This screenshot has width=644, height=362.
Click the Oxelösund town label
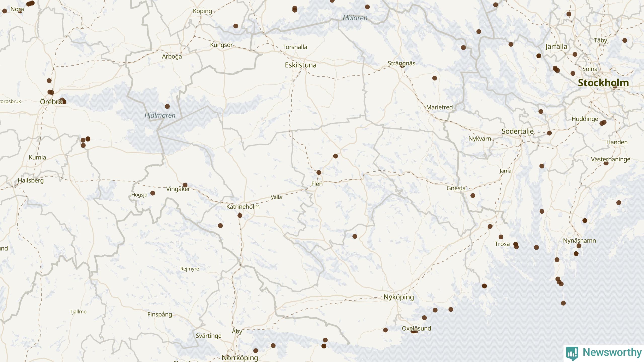(416, 328)
